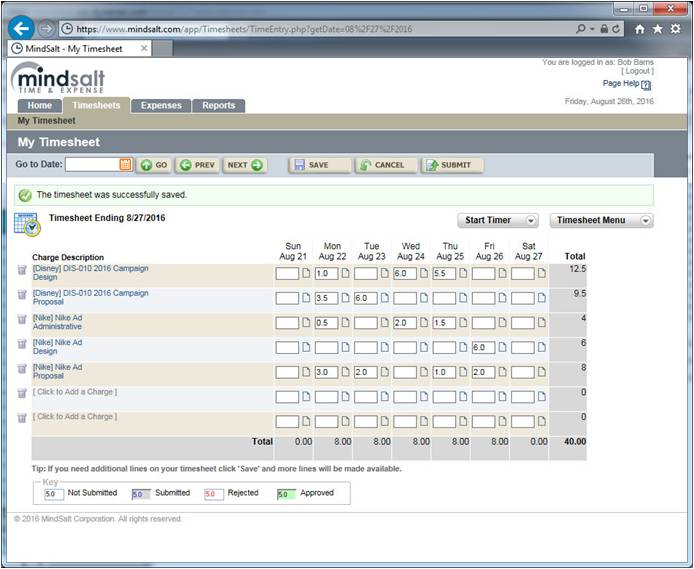694x569 pixels.
Task: Open the note icon for Nike Ad Design Friday 6.0
Action: point(502,347)
